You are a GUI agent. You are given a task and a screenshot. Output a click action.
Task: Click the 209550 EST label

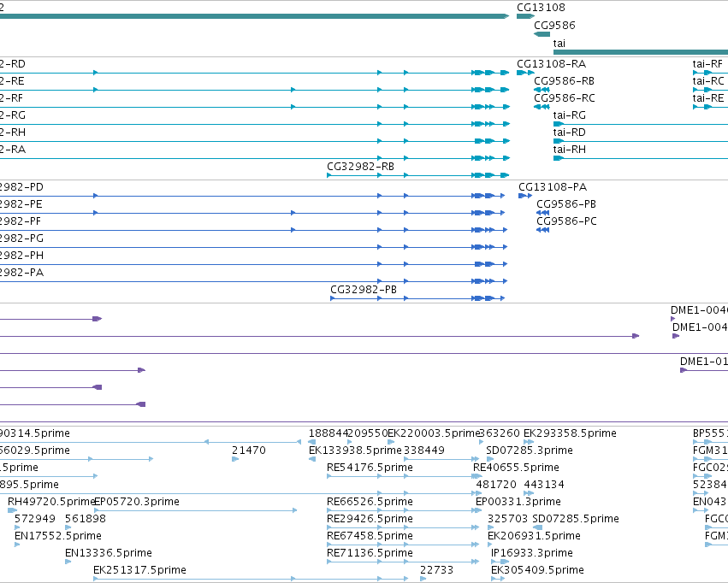367,433
